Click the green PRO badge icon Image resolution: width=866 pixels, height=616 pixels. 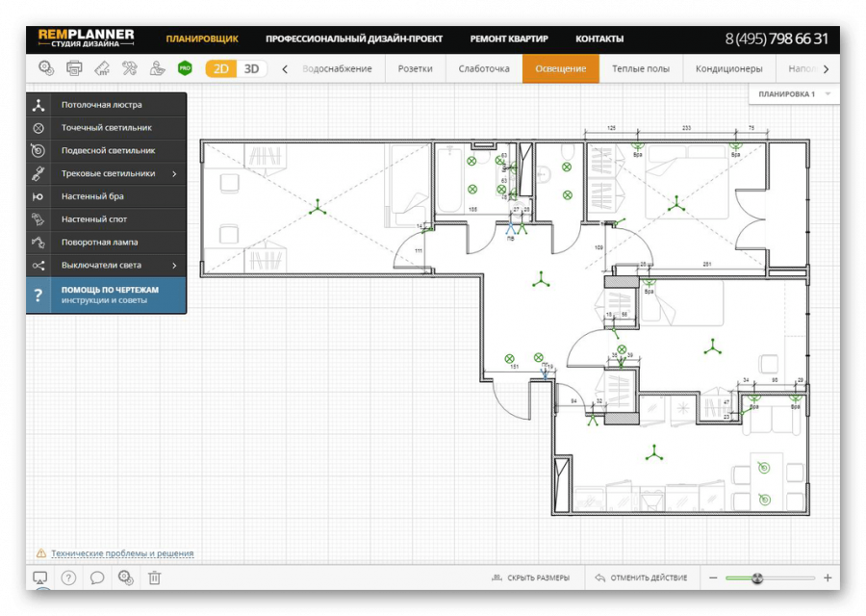[x=185, y=68]
